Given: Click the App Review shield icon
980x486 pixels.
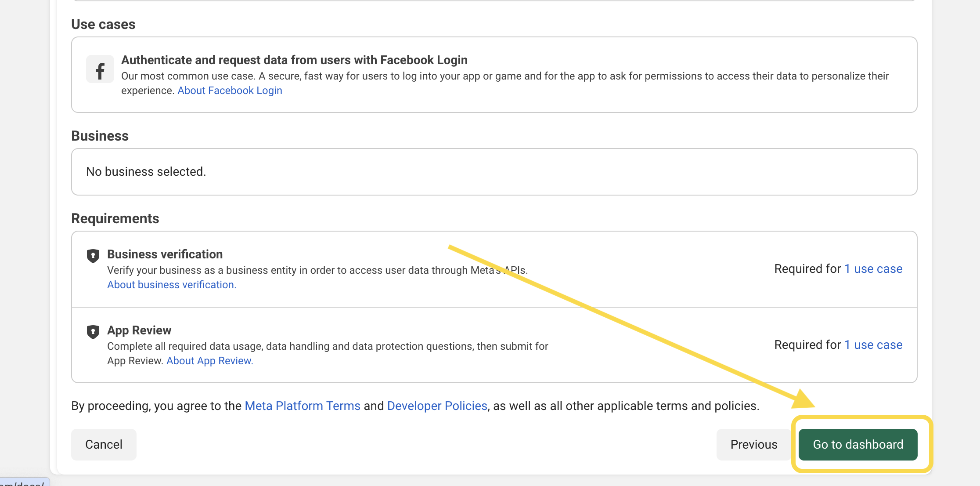Looking at the screenshot, I should point(93,331).
